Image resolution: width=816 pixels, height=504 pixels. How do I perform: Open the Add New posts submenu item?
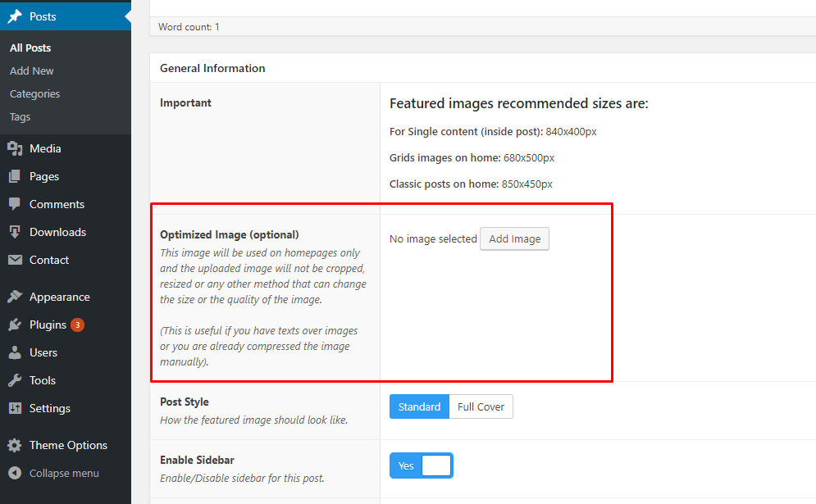31,71
